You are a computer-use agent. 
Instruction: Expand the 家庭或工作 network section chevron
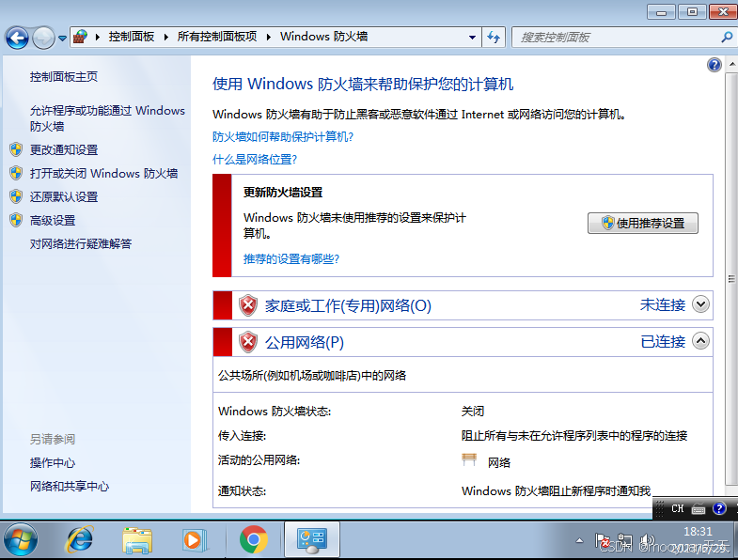click(x=700, y=304)
